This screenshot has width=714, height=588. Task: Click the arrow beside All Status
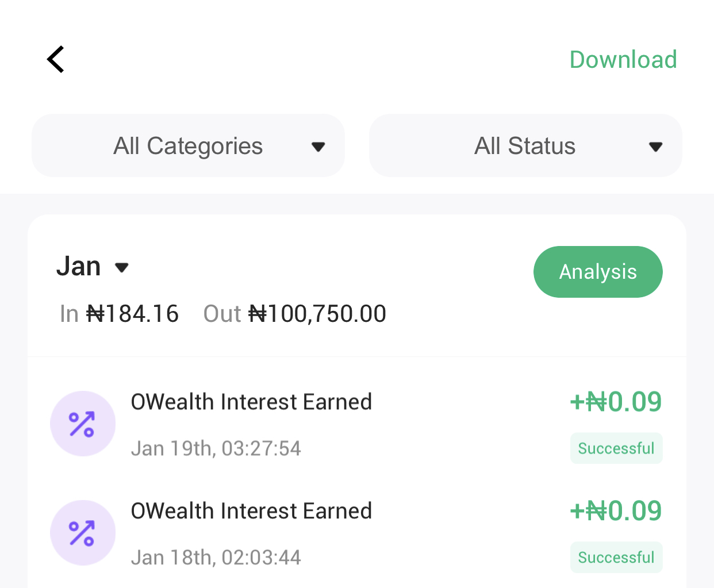coord(655,147)
